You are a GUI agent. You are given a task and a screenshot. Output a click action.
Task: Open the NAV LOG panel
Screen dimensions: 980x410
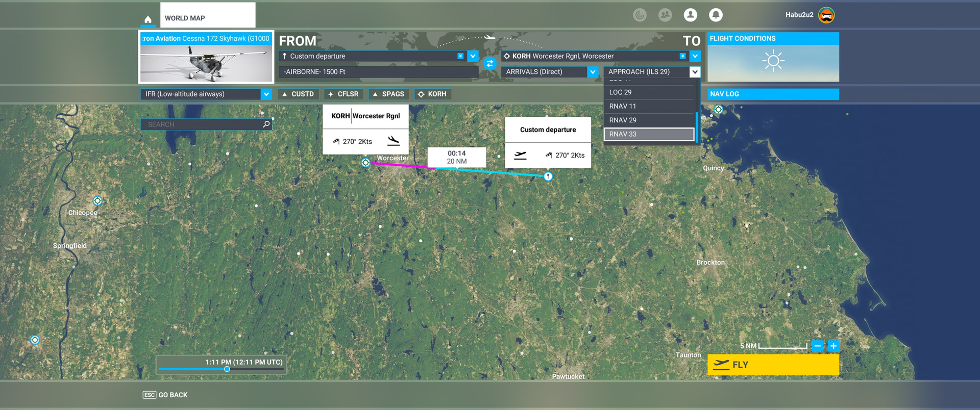pyautogui.click(x=773, y=94)
